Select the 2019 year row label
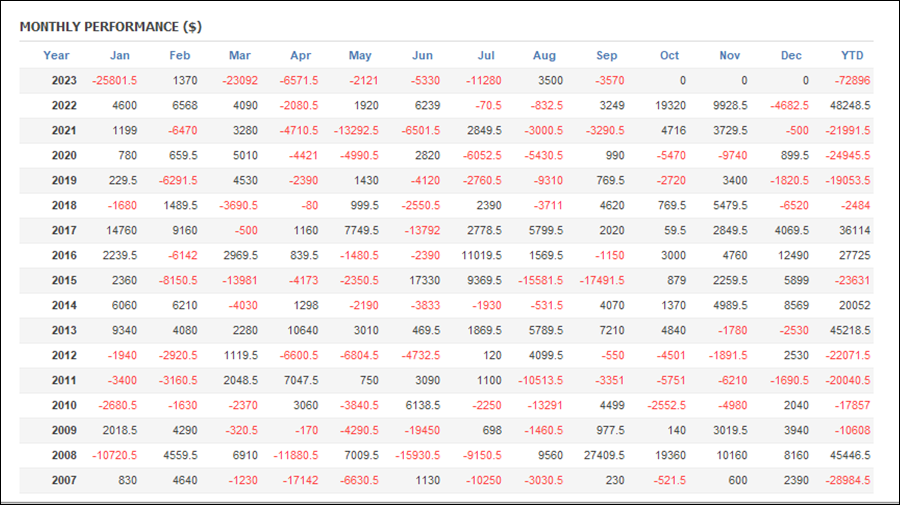900x505 pixels. (64, 181)
